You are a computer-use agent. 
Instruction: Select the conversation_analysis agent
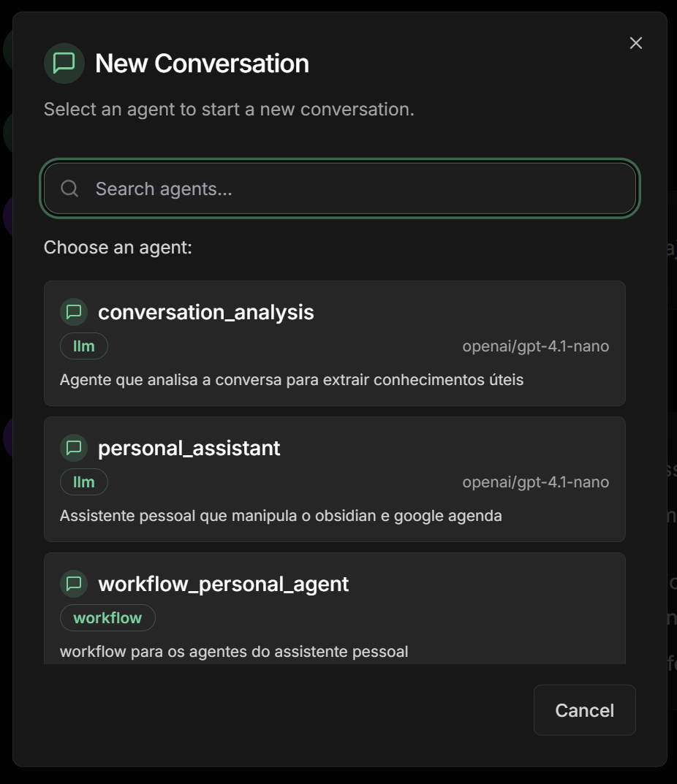(335, 343)
